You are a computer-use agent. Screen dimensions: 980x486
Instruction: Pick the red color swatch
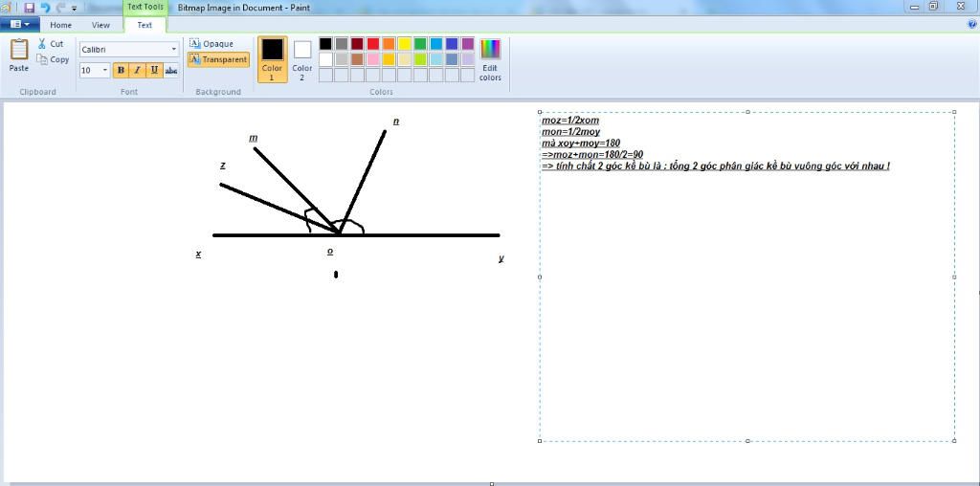tap(373, 44)
